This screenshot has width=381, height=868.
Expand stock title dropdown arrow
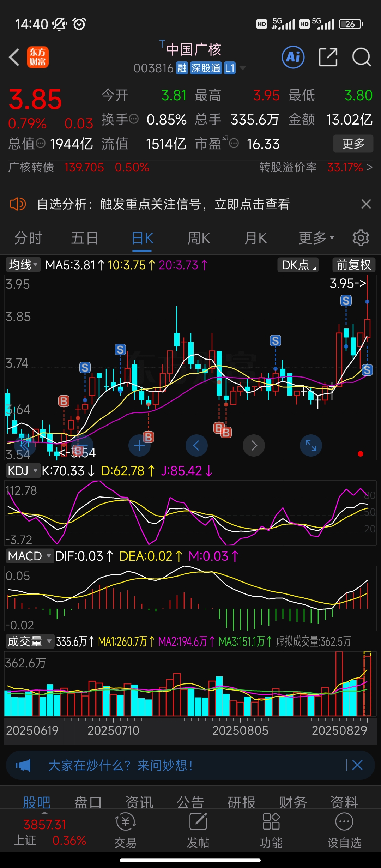[x=243, y=68]
